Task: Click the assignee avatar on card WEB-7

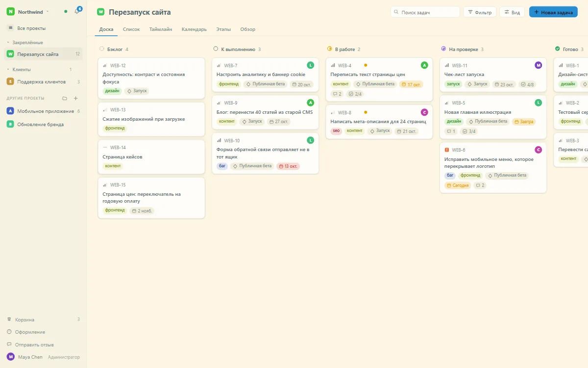Action: [x=310, y=65]
